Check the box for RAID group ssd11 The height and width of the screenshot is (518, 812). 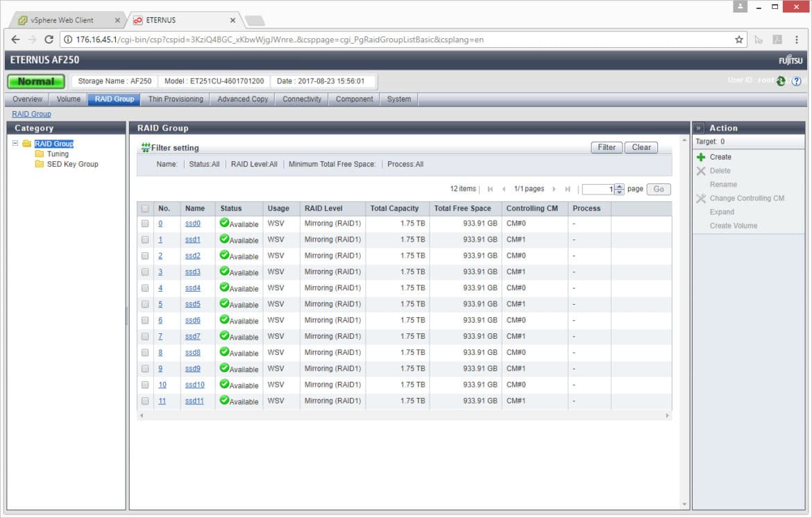point(145,401)
